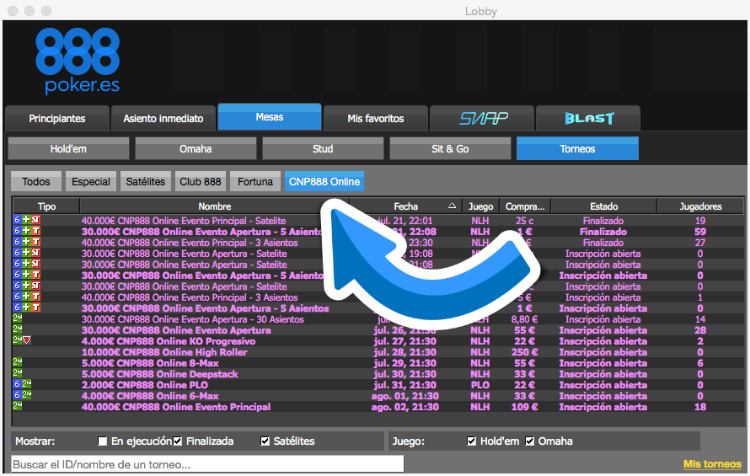Click green plus icon in 5 Asientos row with 59 players
The image size is (750, 476).
point(26,232)
